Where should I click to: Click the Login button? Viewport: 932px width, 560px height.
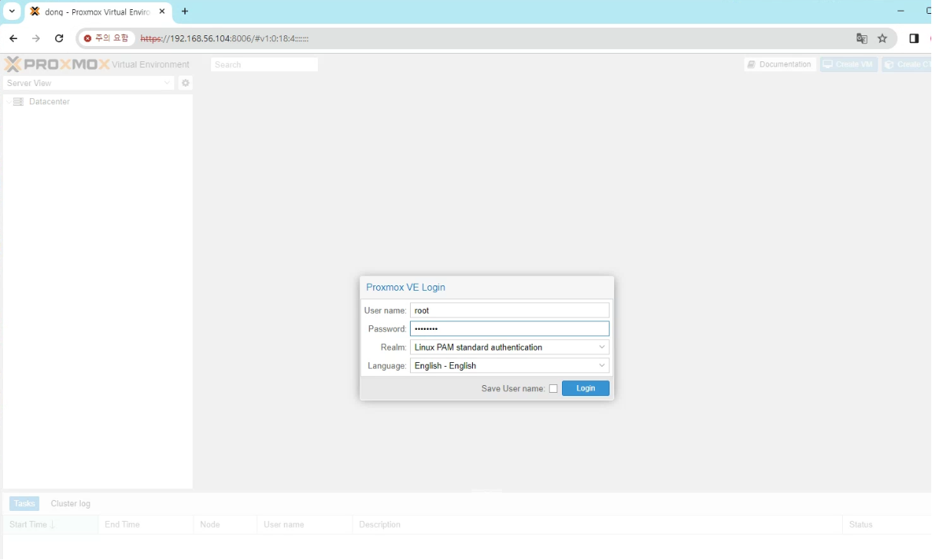tap(585, 388)
